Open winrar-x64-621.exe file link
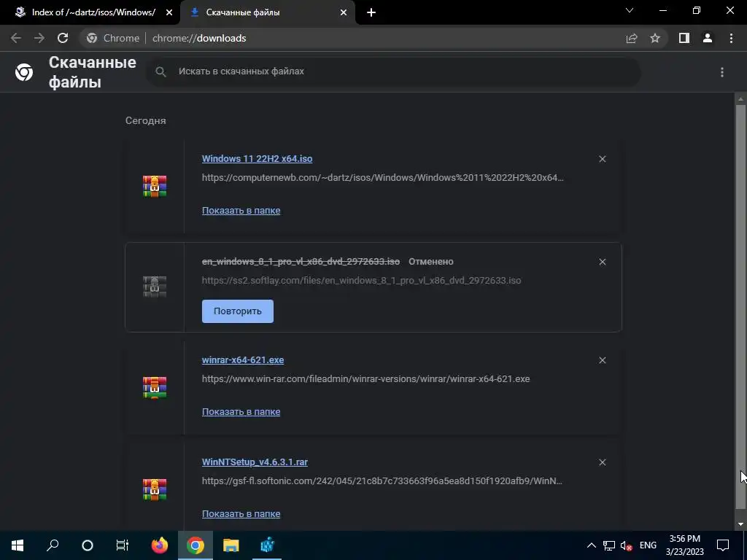The height and width of the screenshot is (560, 747). (243, 360)
